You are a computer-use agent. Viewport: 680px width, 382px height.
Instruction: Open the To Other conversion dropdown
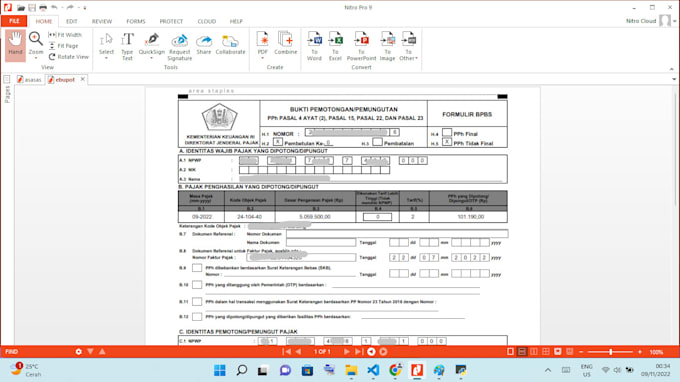pyautogui.click(x=408, y=46)
